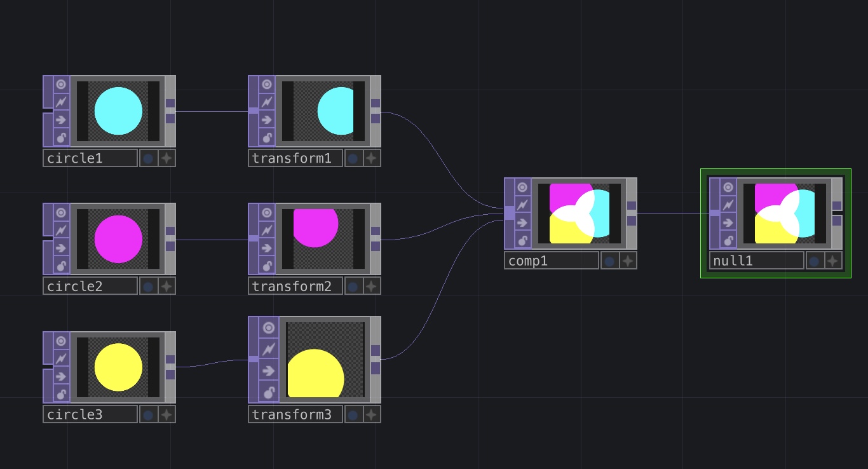Click the input connector of comp1
This screenshot has height=469, width=868.
click(510, 213)
